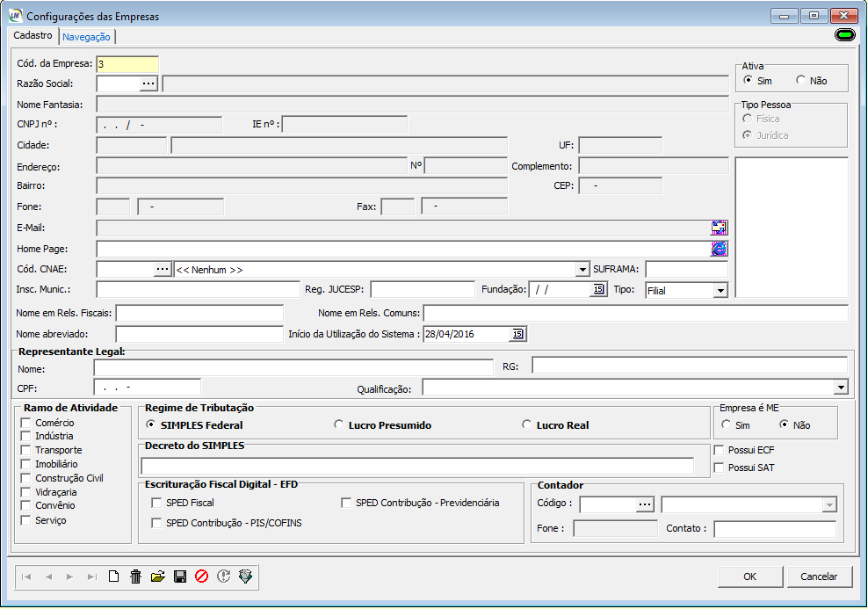Expand the Qualificação dropdown
868x609 pixels.
(841, 387)
